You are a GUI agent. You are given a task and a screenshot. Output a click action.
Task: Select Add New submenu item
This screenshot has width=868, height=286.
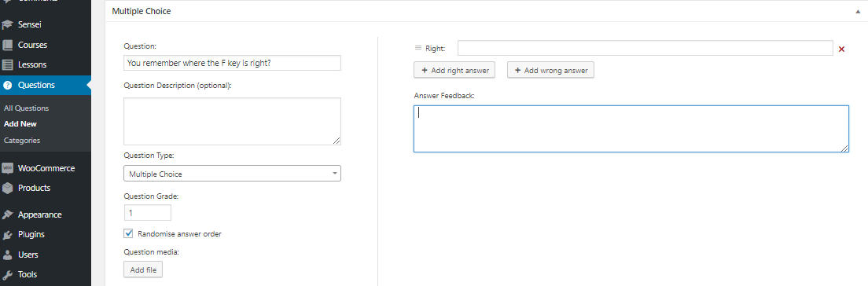pyautogui.click(x=20, y=124)
